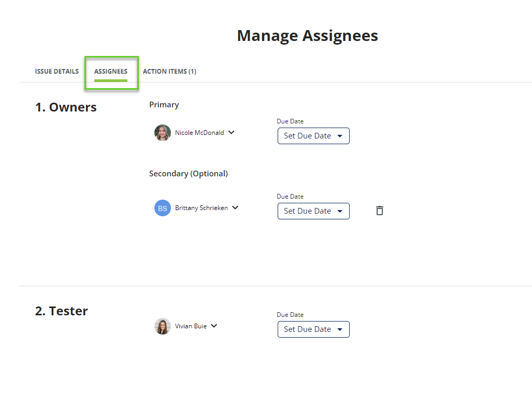This screenshot has height=404, width=532.
Task: Click the 1. Owners section heading
Action: pos(66,107)
